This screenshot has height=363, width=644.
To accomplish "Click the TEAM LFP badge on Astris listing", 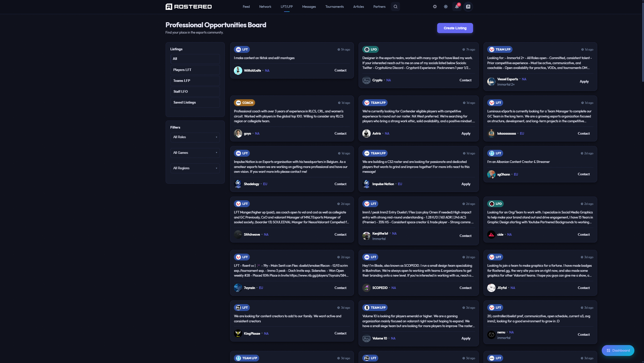I will [375, 103].
